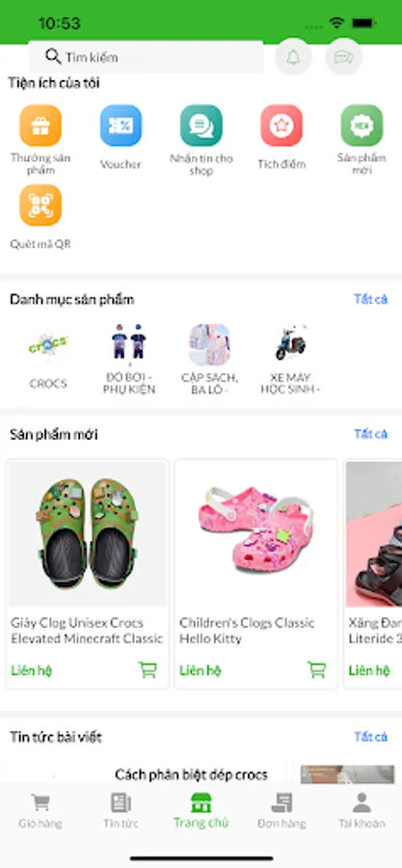Focus the Tìm kiếm search field

[147, 57]
